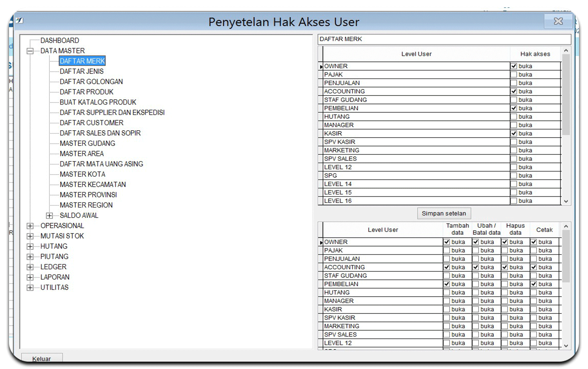
Task: Select DAFTAR GOLONGAN tree item
Action: pos(91,82)
